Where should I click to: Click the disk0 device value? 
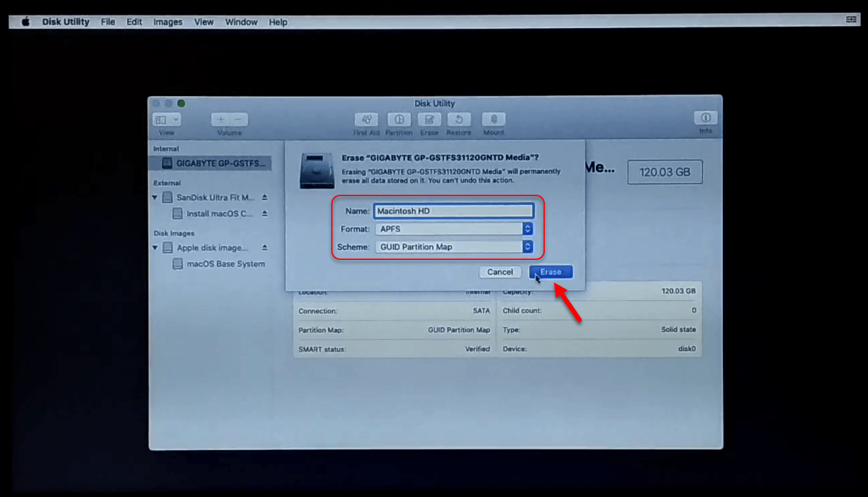coord(687,349)
